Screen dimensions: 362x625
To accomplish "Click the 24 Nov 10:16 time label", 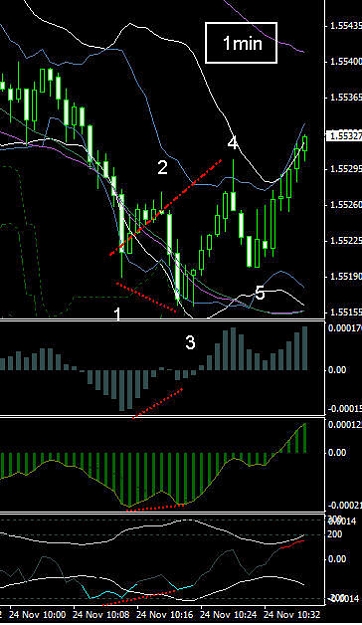I will [165, 614].
